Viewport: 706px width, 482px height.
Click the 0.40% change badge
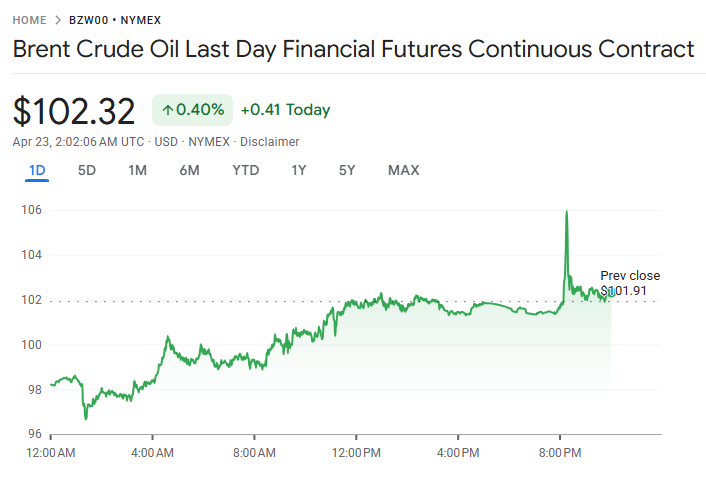tap(192, 110)
